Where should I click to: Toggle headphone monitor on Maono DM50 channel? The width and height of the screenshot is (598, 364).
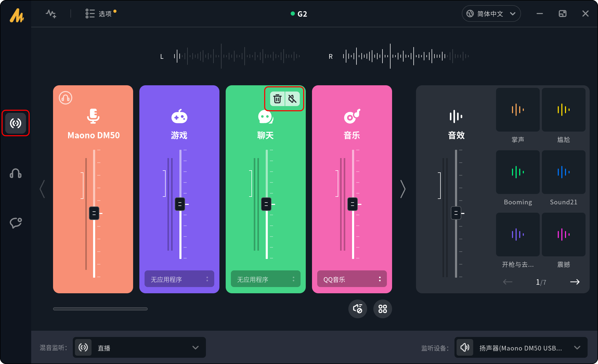point(66,98)
